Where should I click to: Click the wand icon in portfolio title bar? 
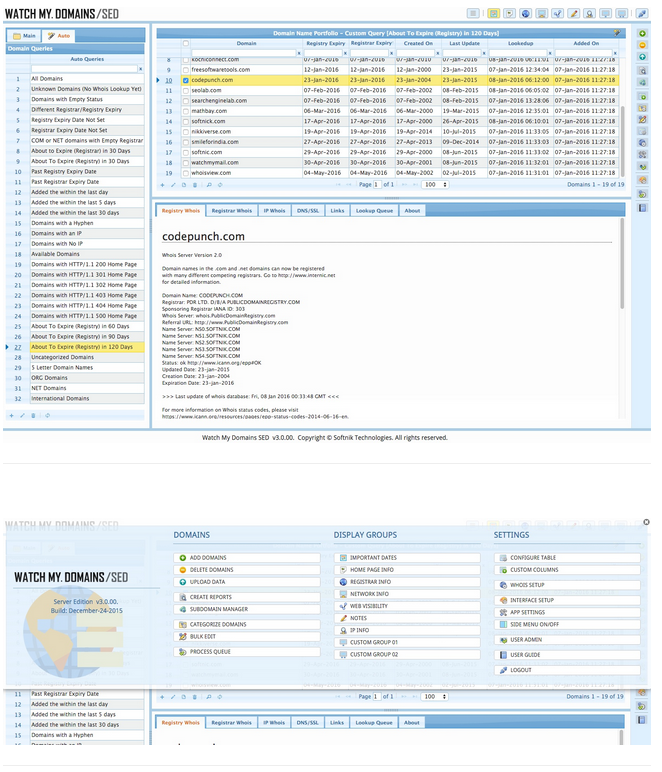tap(617, 33)
